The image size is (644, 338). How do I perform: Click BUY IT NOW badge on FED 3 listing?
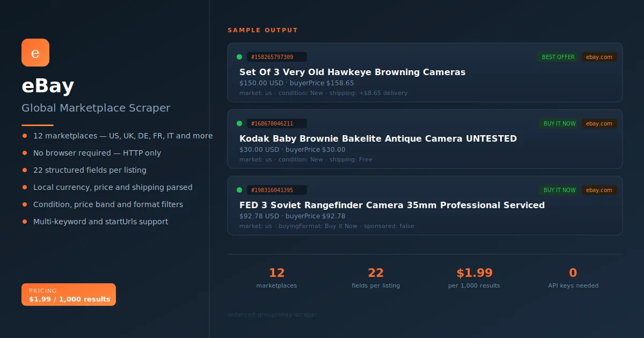pyautogui.click(x=559, y=190)
